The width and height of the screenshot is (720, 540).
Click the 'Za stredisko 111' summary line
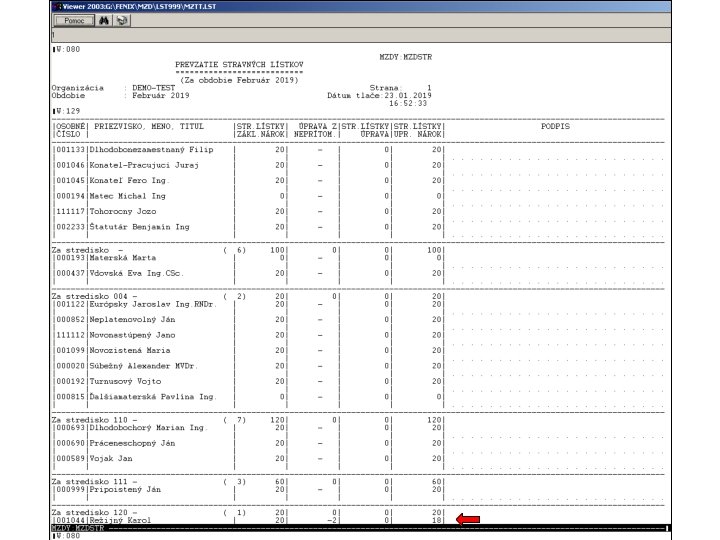click(248, 482)
